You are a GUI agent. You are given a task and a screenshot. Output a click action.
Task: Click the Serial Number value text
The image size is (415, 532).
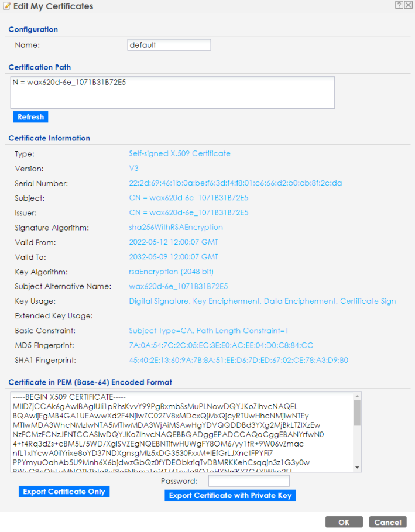(x=235, y=183)
